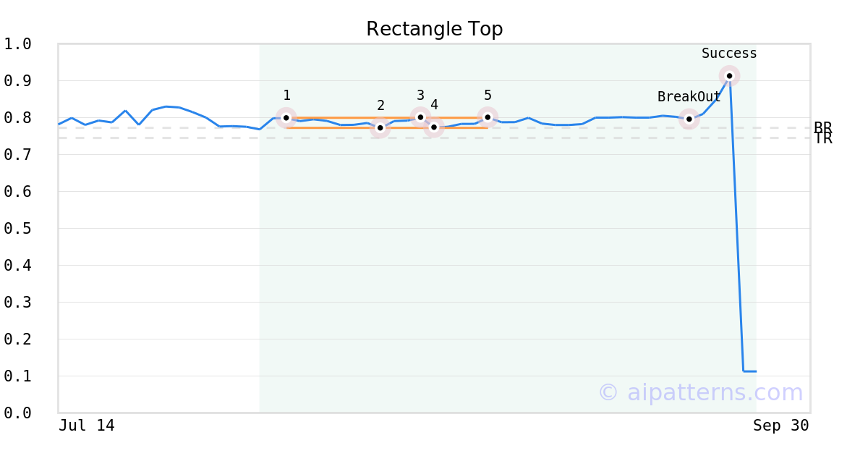Click pattern point marker 2
The image size is (868, 456).
[x=380, y=128]
